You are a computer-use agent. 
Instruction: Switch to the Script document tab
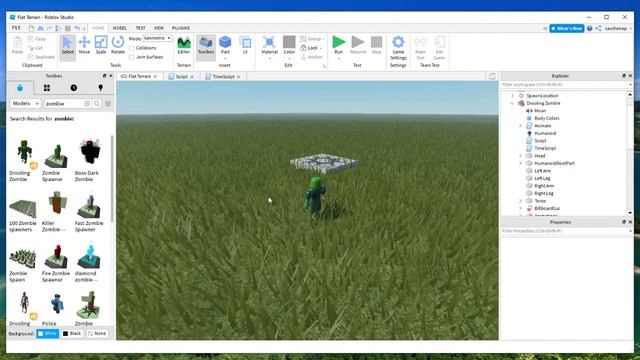[x=181, y=76]
